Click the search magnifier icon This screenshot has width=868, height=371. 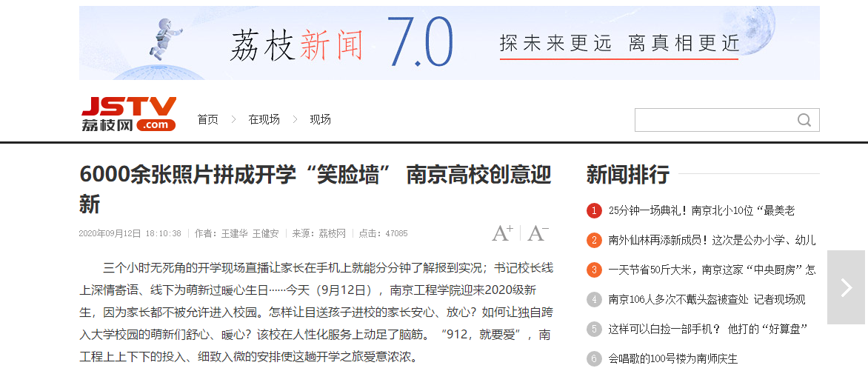(804, 120)
